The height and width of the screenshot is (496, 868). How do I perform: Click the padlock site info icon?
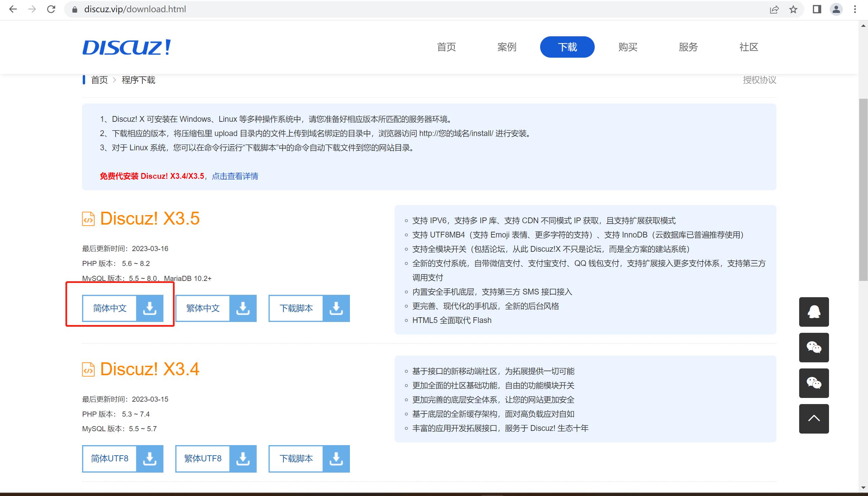[75, 9]
